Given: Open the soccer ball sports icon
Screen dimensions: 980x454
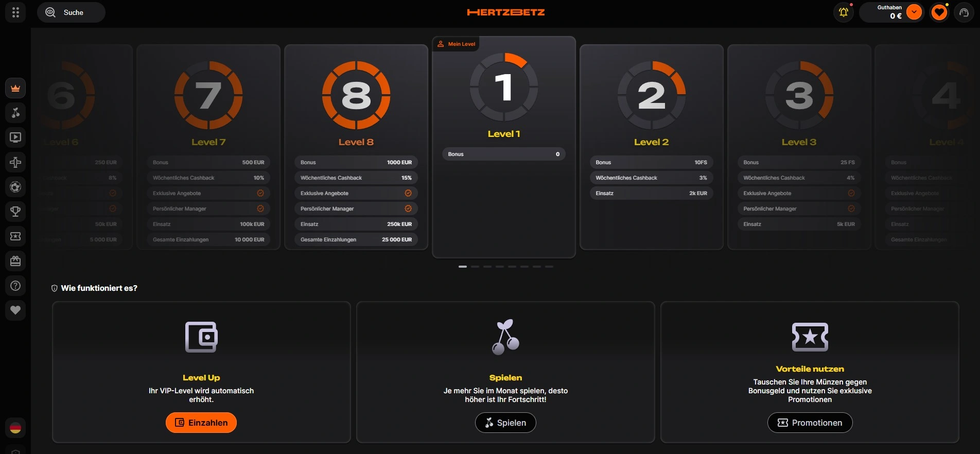Looking at the screenshot, I should (15, 187).
